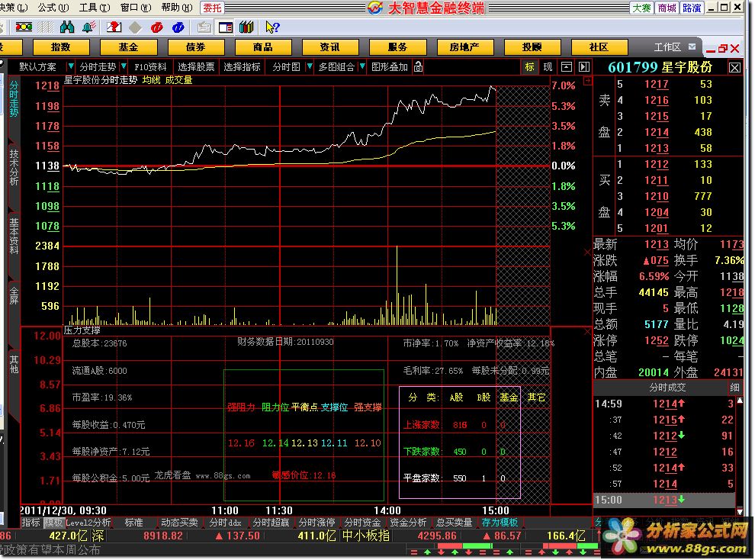Switch to the 全屏 side tab
The height and width of the screenshot is (560, 755).
(x=14, y=294)
